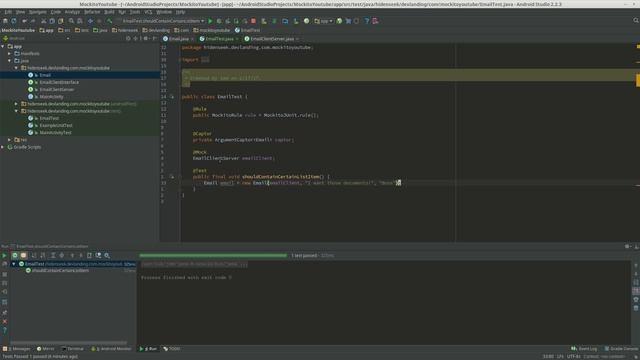640x360 pixels.
Task: Click the Sync Project refresh icon in toolbar
Action: pyautogui.click(x=14, y=21)
